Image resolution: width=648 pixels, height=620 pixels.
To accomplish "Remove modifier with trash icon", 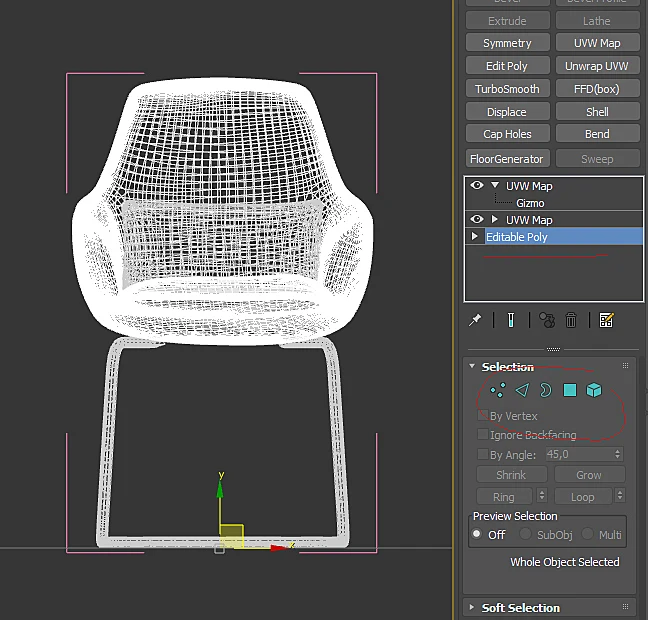I will [571, 320].
